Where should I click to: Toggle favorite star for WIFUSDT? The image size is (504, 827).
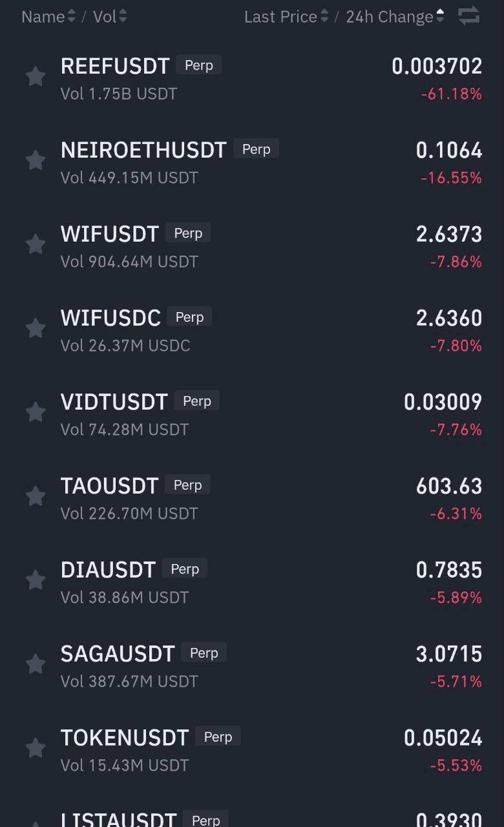click(x=36, y=244)
